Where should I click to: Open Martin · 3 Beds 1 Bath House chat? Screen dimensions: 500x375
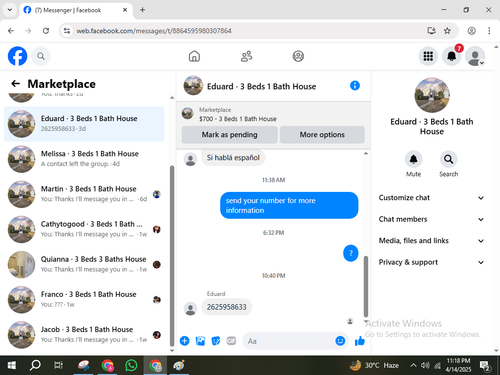[x=84, y=194]
